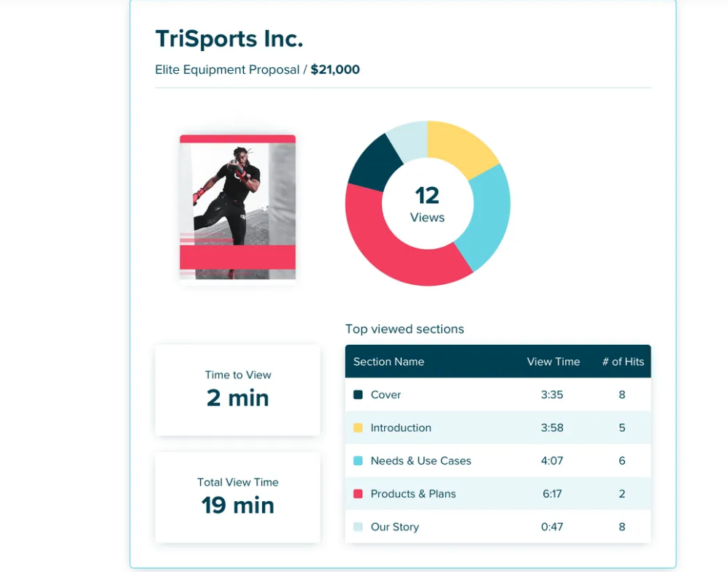Click the View Time column header
The image size is (728, 572).
coord(553,362)
